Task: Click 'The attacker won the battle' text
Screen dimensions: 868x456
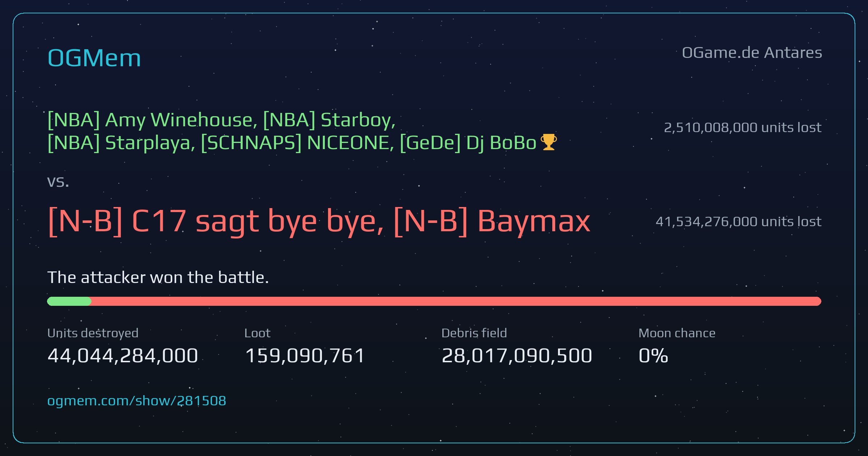Action: [158, 278]
